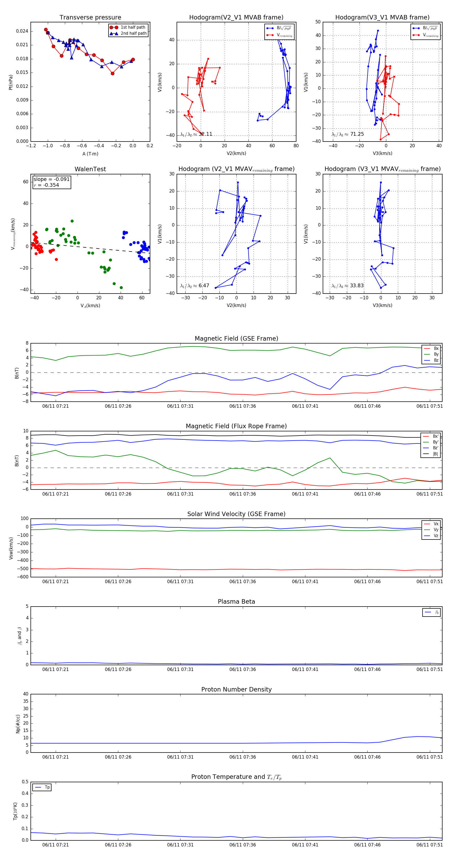Select the By' legend entry in flux rope plot
The image size is (473, 868).
coord(431,442)
